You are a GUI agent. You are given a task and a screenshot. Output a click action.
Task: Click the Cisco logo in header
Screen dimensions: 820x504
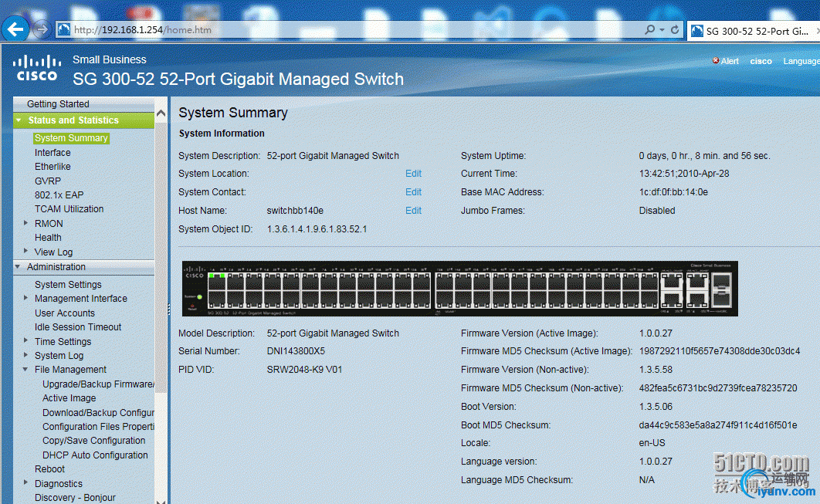(36, 69)
